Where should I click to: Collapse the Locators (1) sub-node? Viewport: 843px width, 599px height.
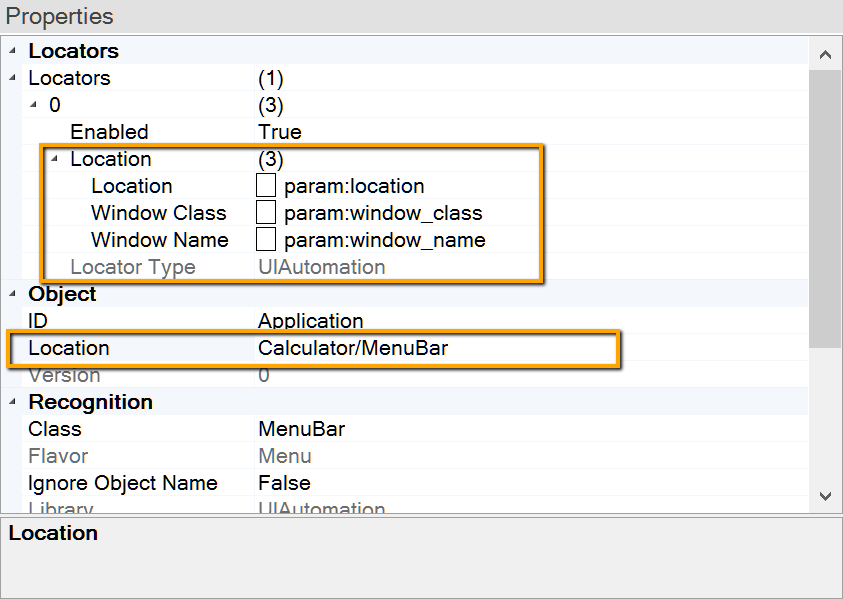(x=12, y=78)
